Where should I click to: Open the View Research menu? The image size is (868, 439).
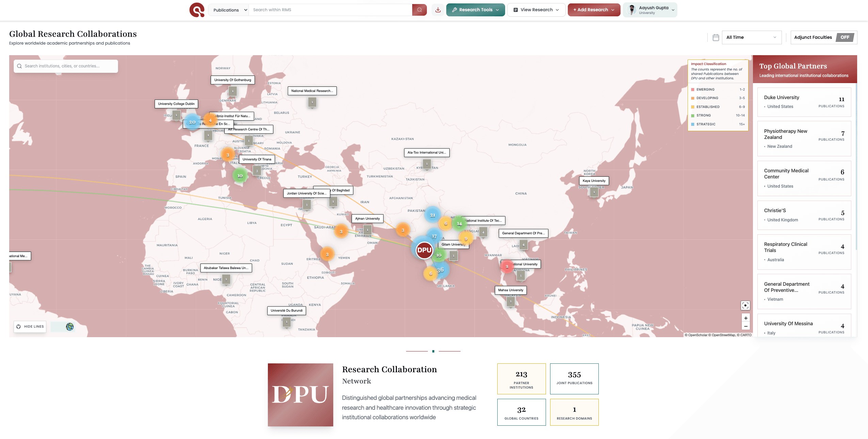(x=536, y=10)
